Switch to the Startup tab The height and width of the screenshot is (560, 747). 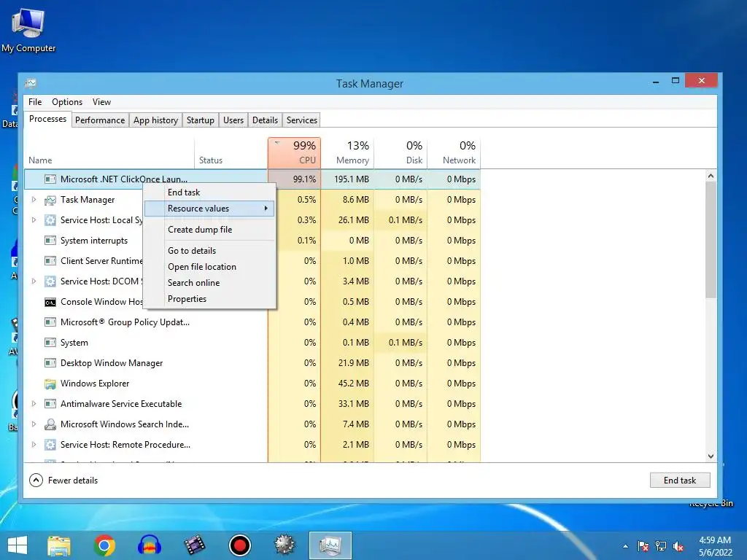[x=201, y=120]
